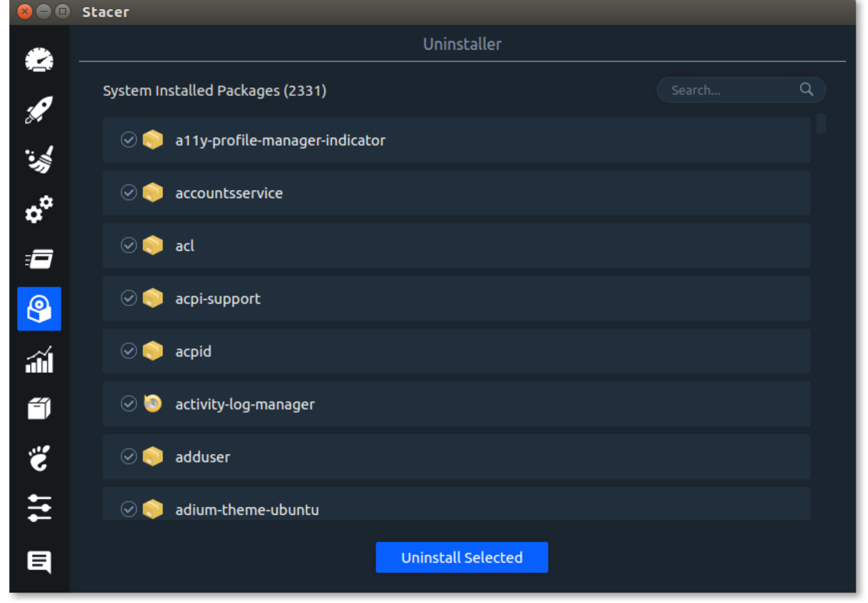Viewport: 868px width, 603px height.
Task: Maximize the Stacer window
Action: pos(63,11)
